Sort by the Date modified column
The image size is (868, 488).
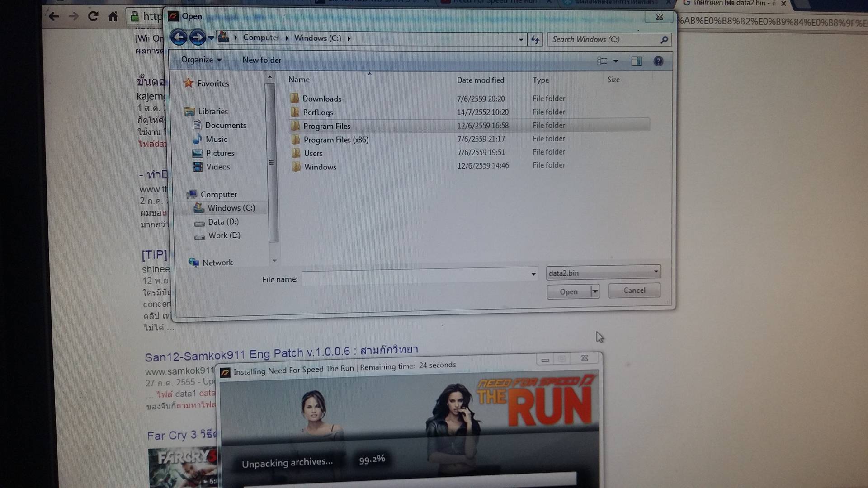coord(480,80)
